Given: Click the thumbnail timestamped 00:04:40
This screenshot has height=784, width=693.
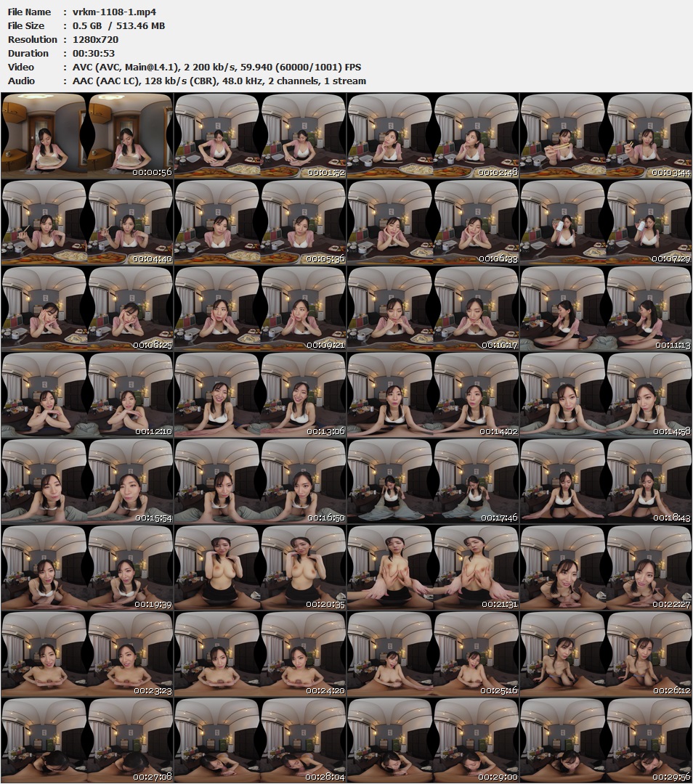Looking at the screenshot, I should point(87,221).
